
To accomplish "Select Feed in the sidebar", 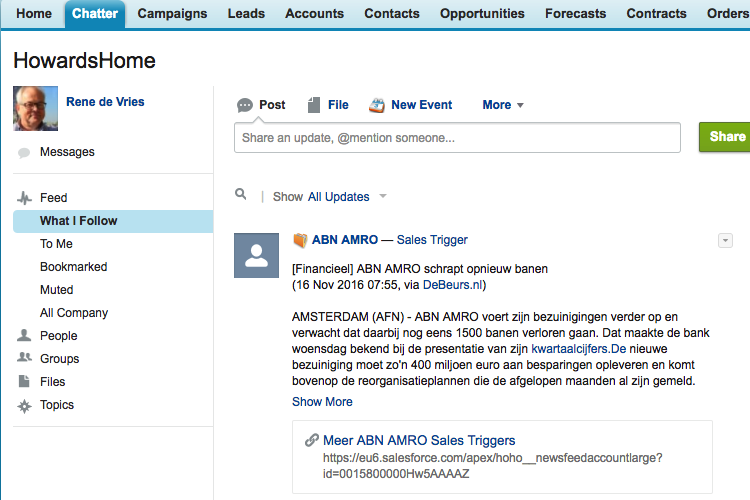I will click(54, 198).
